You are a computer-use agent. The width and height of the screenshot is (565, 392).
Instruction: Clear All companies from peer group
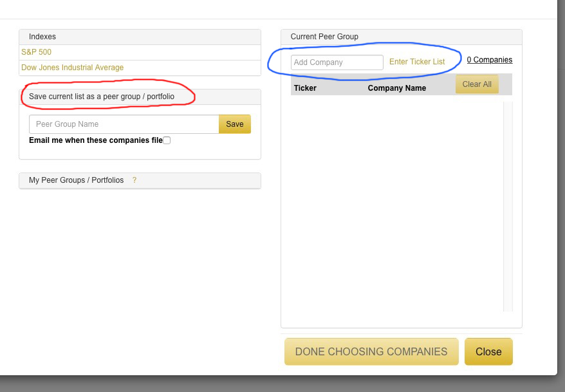[x=477, y=84]
